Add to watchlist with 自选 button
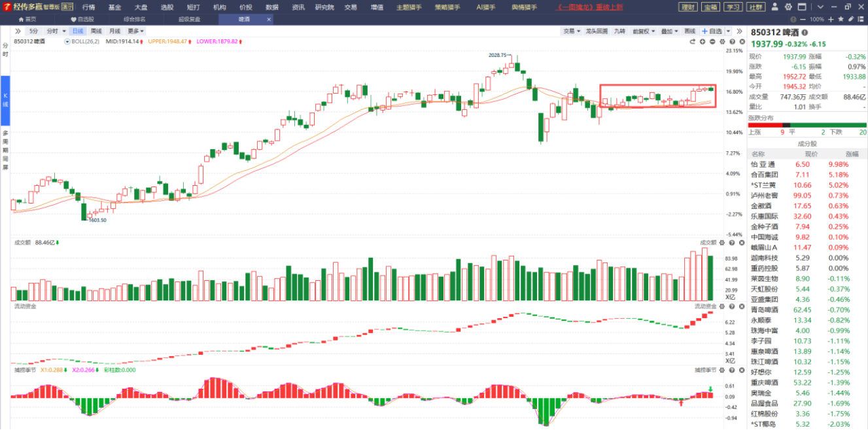The width and height of the screenshot is (868, 430). [x=712, y=31]
